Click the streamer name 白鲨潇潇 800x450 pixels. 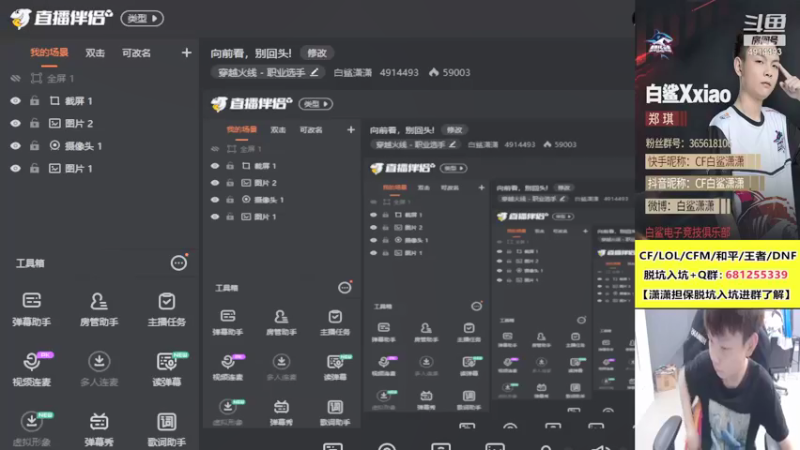point(353,72)
